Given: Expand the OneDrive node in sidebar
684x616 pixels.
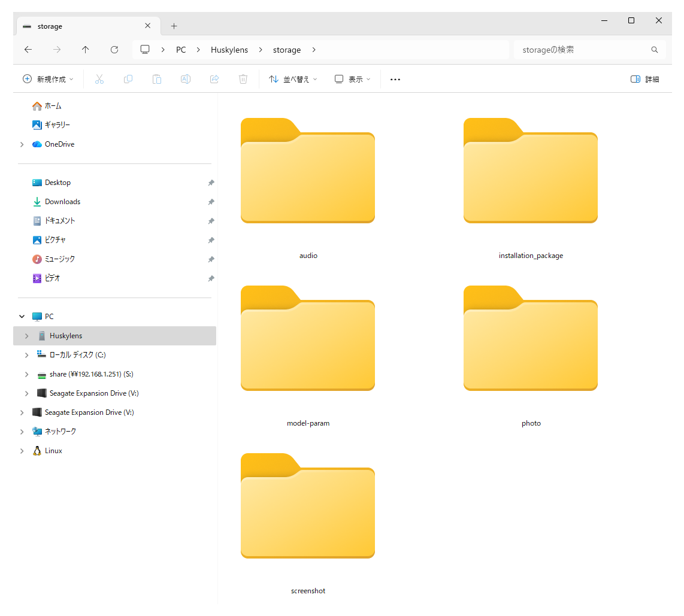Looking at the screenshot, I should 22,144.
